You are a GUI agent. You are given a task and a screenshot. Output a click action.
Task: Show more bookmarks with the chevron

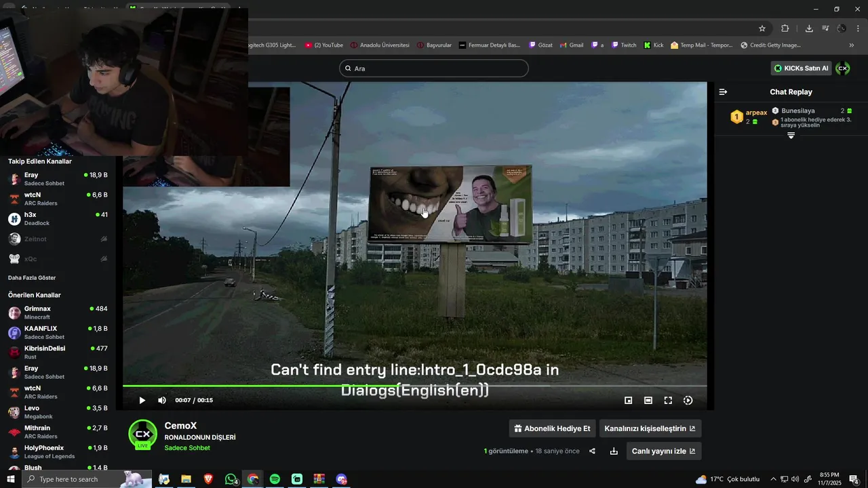(x=852, y=45)
